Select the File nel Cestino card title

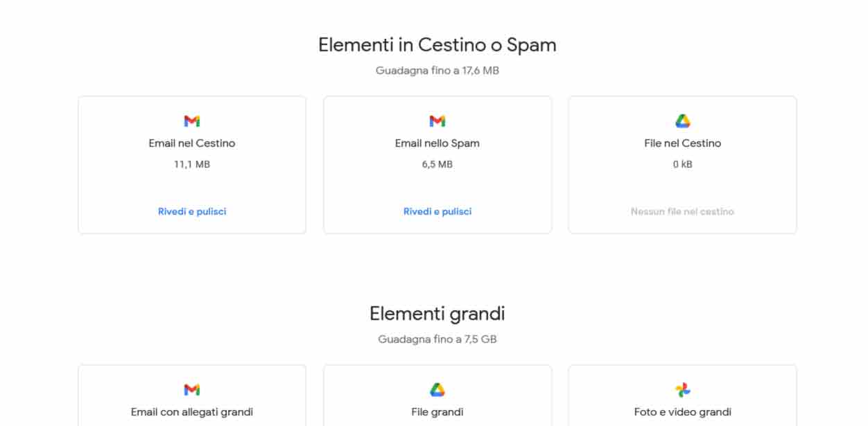click(683, 143)
